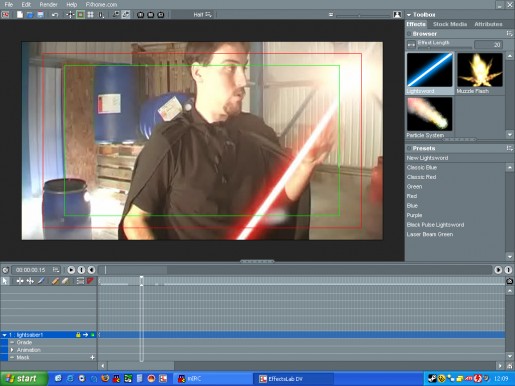The height and width of the screenshot is (386, 515).
Task: Click the red flag marker icon
Action: click(90, 281)
